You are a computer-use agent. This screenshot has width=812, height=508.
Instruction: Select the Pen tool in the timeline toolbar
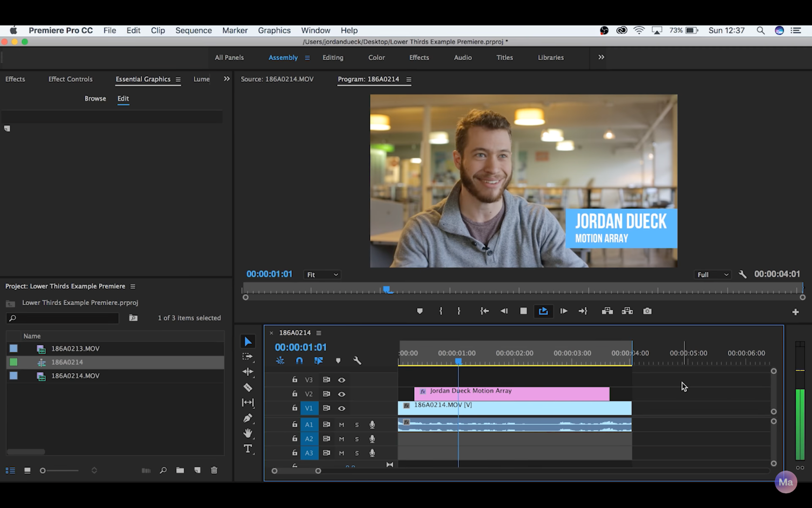pyautogui.click(x=248, y=418)
